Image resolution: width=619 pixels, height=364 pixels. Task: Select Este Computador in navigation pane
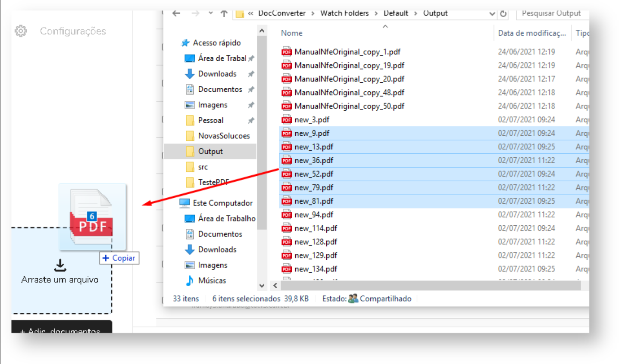tap(216, 203)
